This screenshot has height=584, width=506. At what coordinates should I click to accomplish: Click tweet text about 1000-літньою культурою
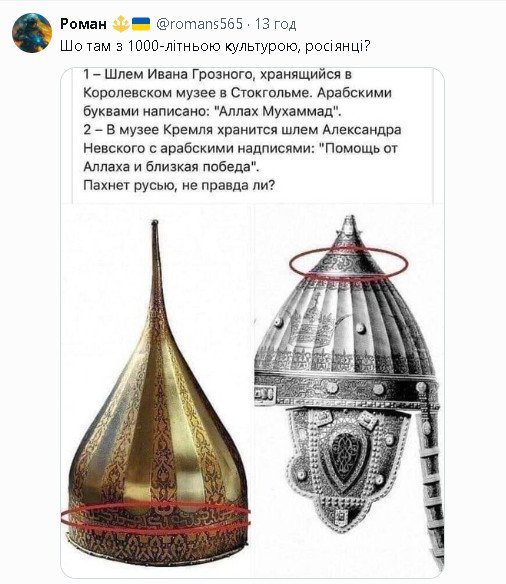coord(215,46)
